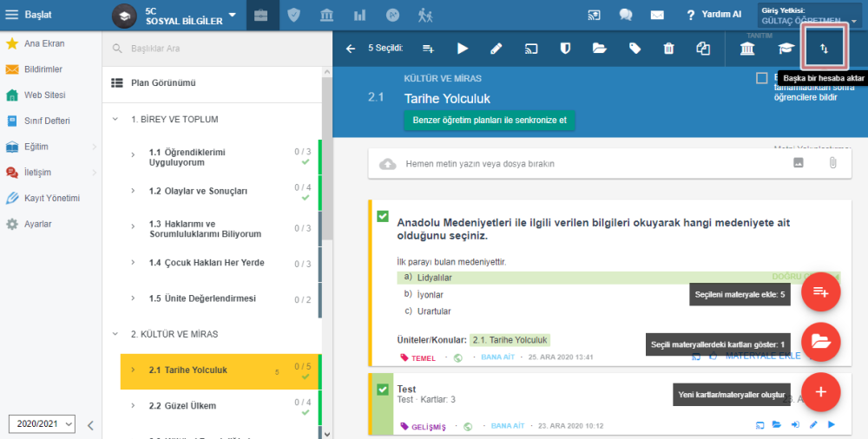Transfer to another account with arrows icon
Viewport: 868px width, 439px height.
[825, 49]
